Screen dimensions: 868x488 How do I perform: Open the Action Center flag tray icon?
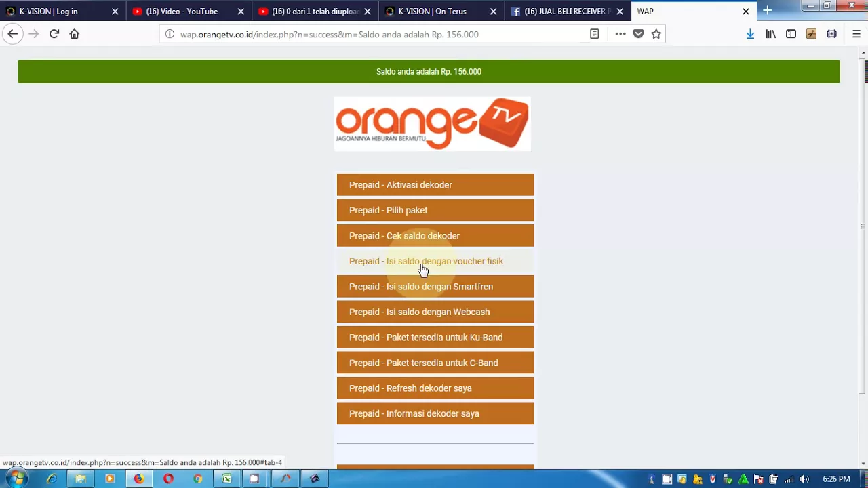pyautogui.click(x=758, y=479)
